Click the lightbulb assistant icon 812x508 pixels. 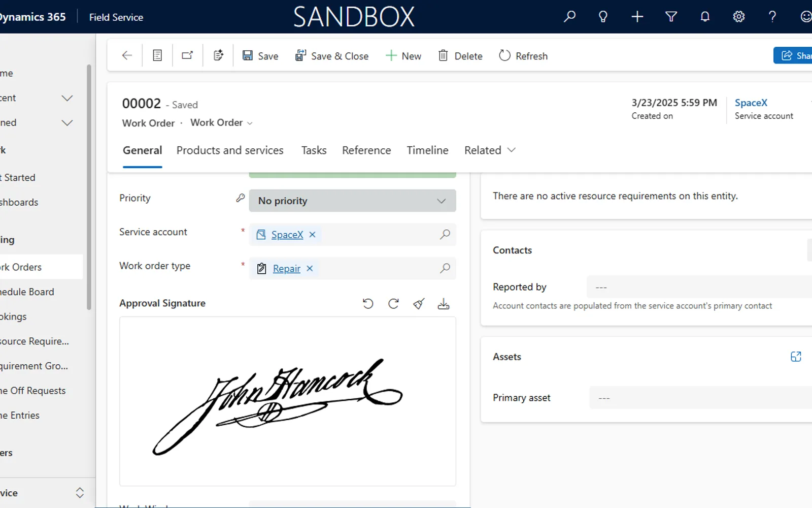pyautogui.click(x=603, y=17)
